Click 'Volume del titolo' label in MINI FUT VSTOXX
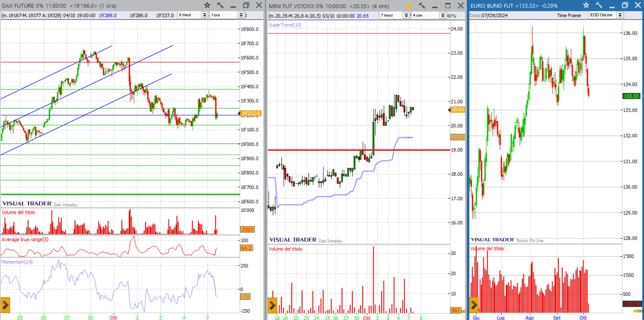 (x=285, y=249)
